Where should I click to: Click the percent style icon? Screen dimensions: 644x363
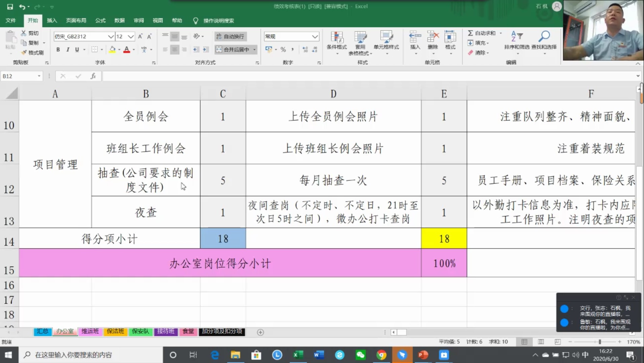pyautogui.click(x=283, y=49)
